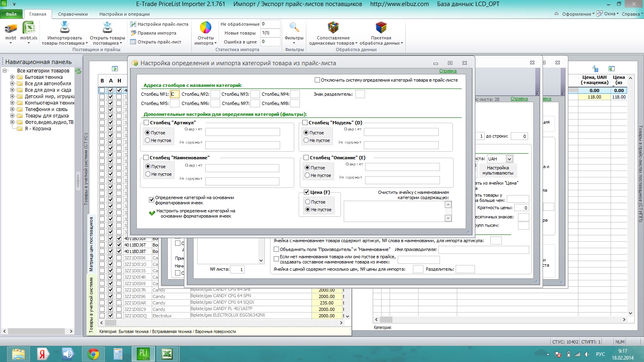Screen dimensions: 644x362
Task: Click the PLI application icon in the title bar
Action: (x=4, y=4)
